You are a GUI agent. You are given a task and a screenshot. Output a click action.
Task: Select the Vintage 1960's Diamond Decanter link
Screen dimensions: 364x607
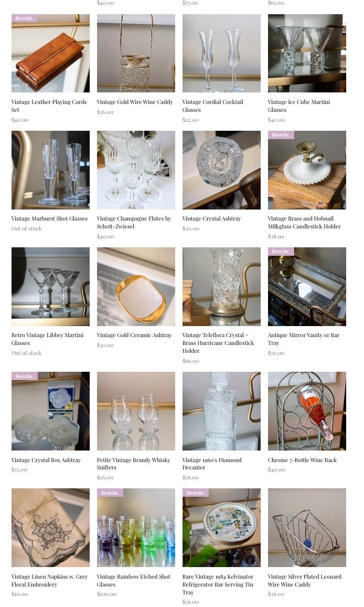212,463
